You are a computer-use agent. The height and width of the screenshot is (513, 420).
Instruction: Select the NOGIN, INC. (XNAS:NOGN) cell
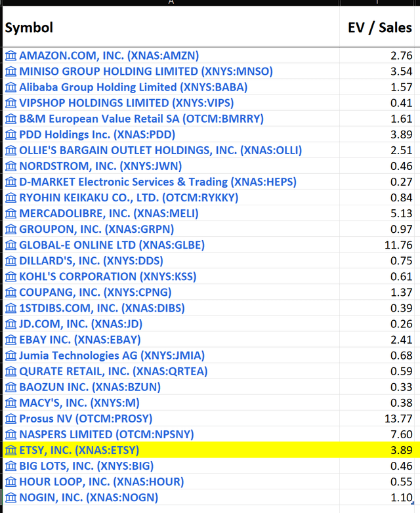171,498
